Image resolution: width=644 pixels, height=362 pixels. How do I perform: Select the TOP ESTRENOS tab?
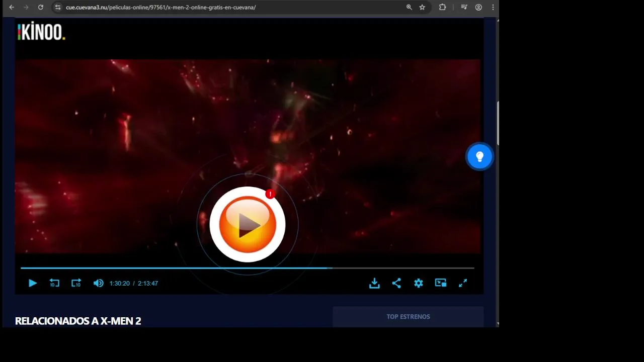pyautogui.click(x=408, y=317)
